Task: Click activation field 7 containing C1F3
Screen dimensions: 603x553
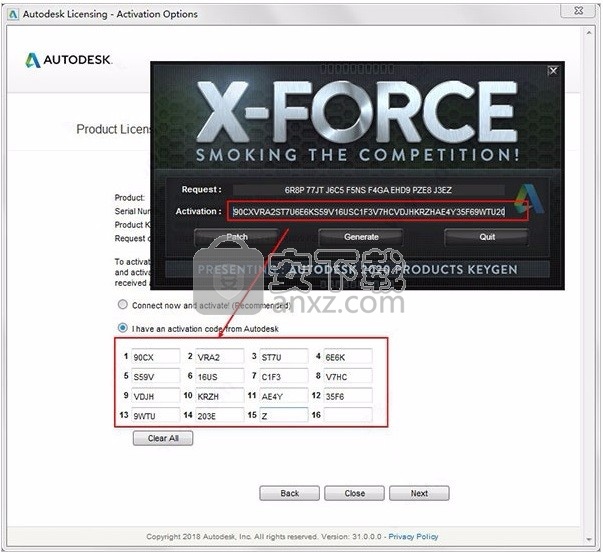Action: pyautogui.click(x=284, y=376)
